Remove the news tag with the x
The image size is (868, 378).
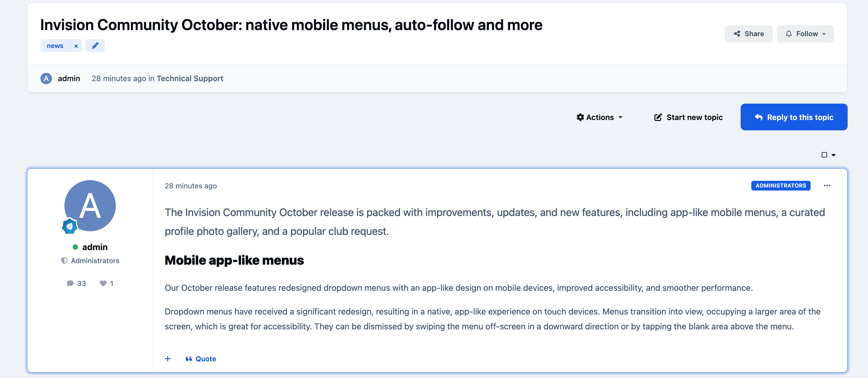pos(76,46)
